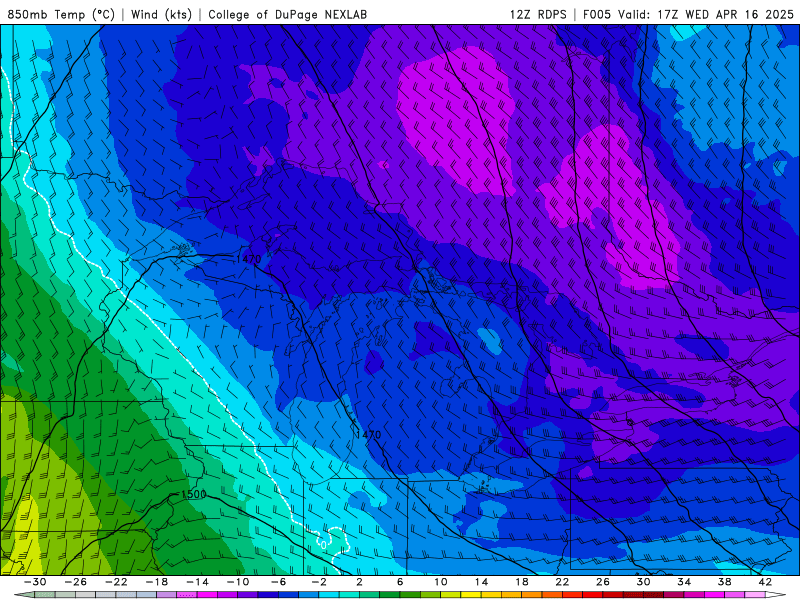Image resolution: width=800 pixels, height=600 pixels.
Task: Click the negative "-14" colorbar tick label
Action: pyautogui.click(x=197, y=582)
